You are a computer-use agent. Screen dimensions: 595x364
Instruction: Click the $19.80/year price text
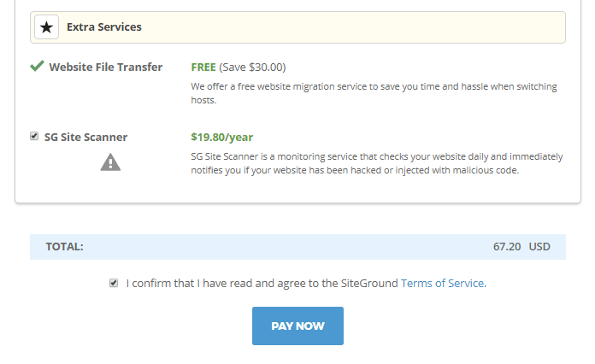click(222, 137)
